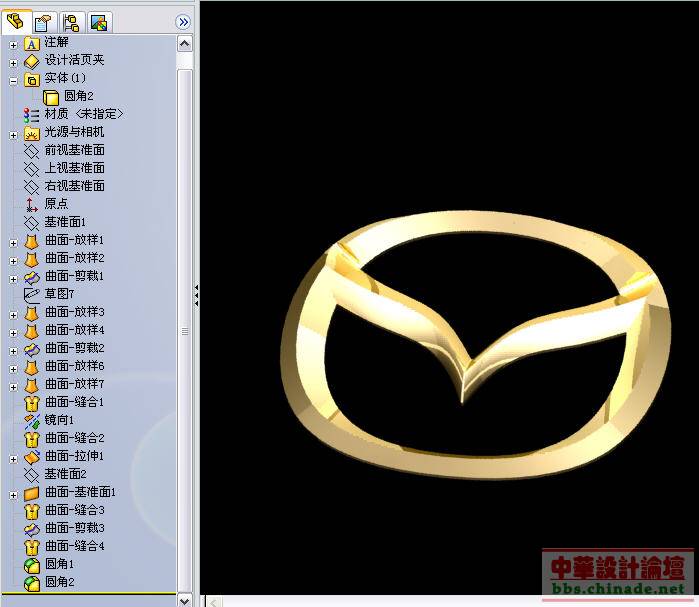
Task: Click the 实体 solid bodies folder icon
Action: pos(32,80)
